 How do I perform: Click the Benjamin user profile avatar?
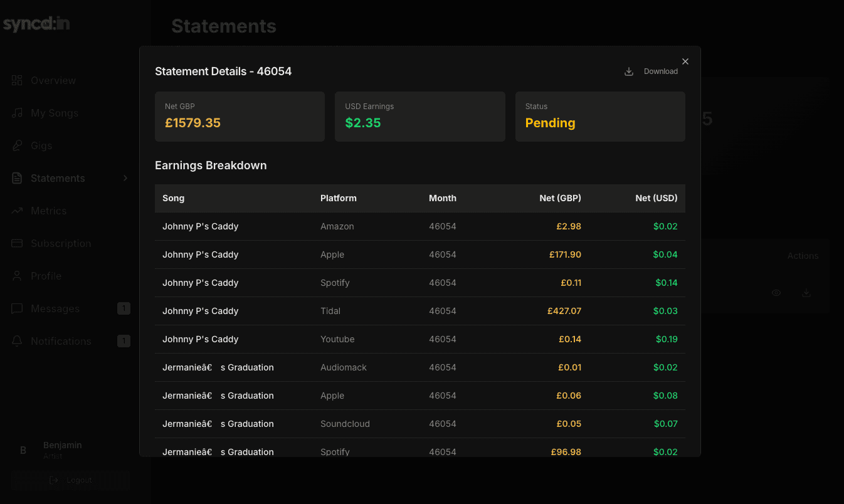[x=23, y=450]
